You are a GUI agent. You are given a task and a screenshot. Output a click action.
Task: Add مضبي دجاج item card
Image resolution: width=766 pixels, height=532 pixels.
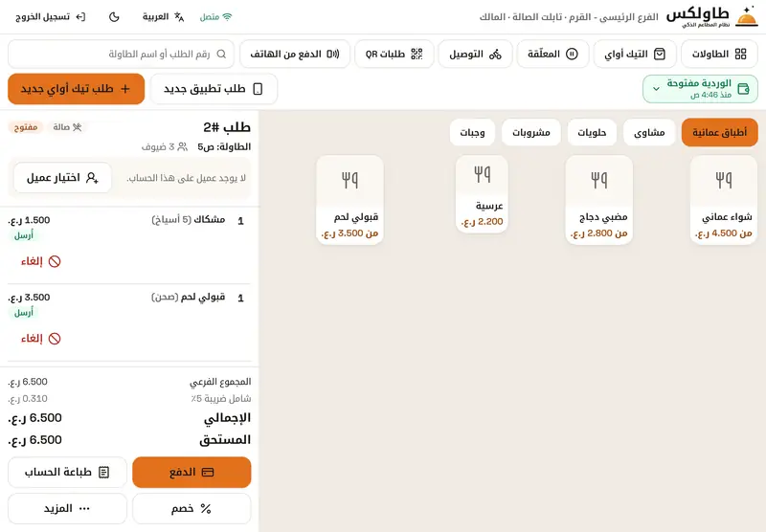[599, 200]
